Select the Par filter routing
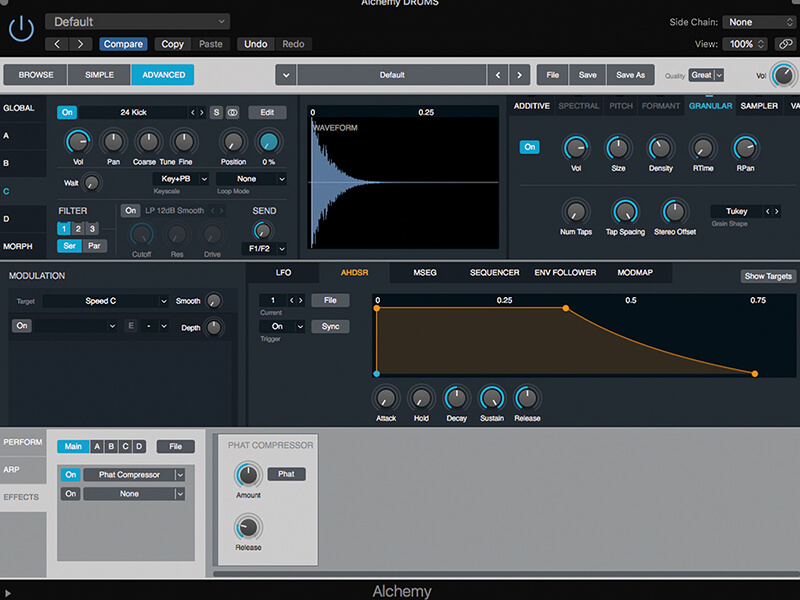The width and height of the screenshot is (800, 600). click(94, 246)
